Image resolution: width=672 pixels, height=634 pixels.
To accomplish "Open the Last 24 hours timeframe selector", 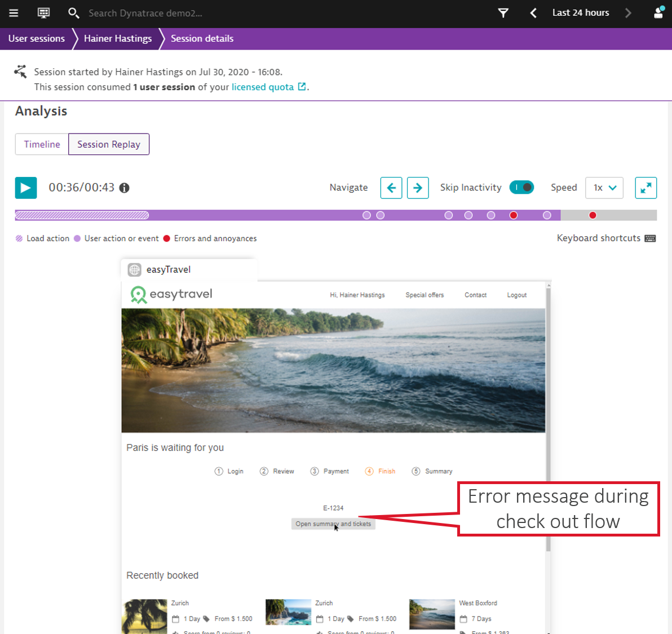I will pyautogui.click(x=581, y=13).
